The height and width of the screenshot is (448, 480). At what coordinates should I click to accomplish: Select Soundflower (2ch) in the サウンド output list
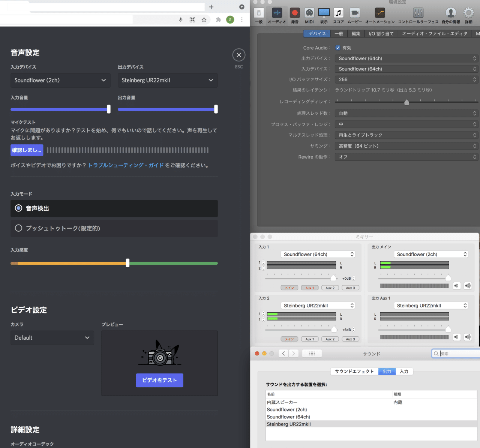pos(371,410)
